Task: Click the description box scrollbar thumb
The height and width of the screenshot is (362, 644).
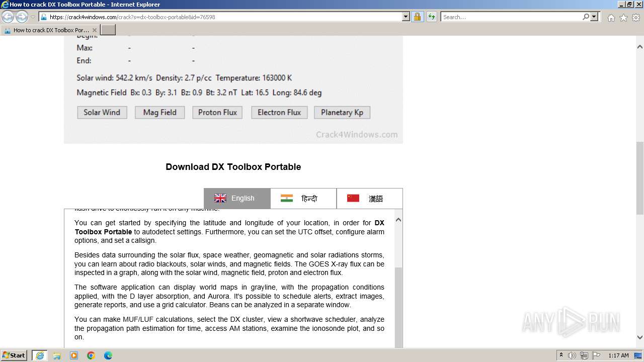Action: click(x=398, y=308)
